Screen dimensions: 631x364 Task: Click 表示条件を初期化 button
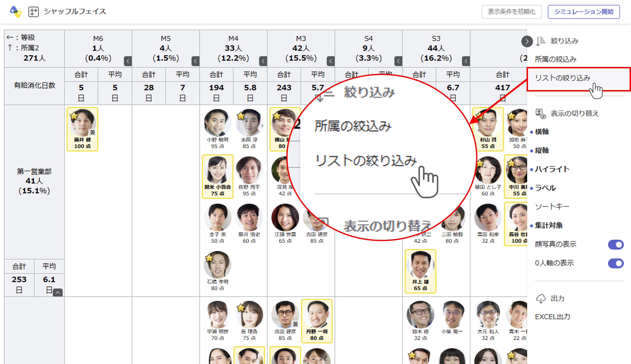(x=511, y=12)
